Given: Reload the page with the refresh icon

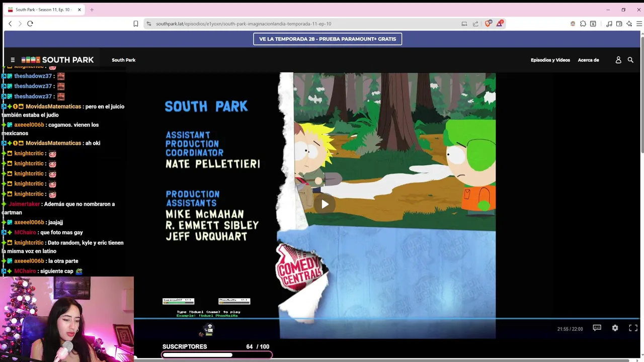Looking at the screenshot, I should tap(30, 24).
